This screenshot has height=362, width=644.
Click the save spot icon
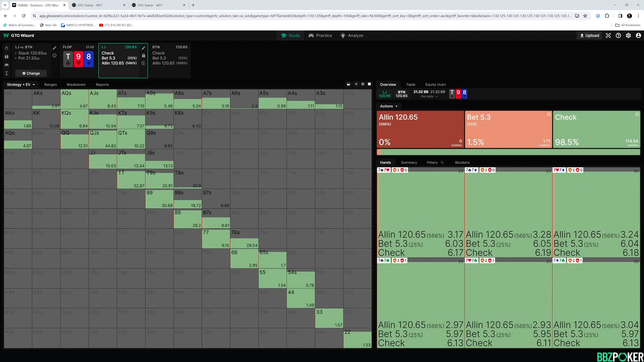coord(6,57)
